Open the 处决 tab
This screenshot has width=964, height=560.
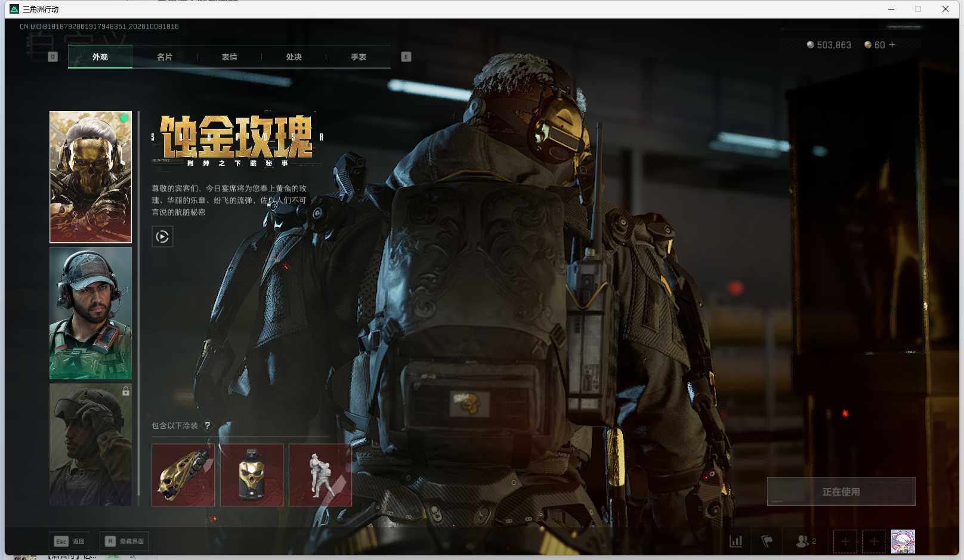pyautogui.click(x=293, y=57)
